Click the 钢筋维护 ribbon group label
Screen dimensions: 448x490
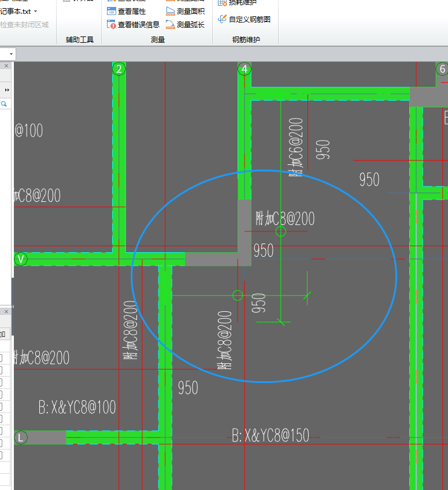point(246,40)
